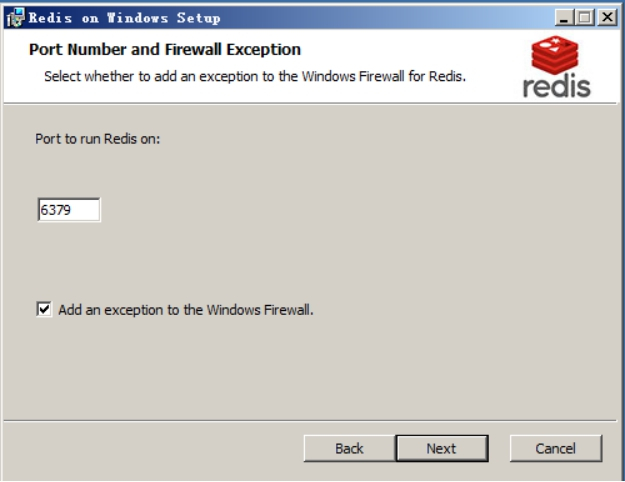Viewport: 625px width, 482px height.
Task: Click the red Redis cube logo
Action: click(555, 55)
